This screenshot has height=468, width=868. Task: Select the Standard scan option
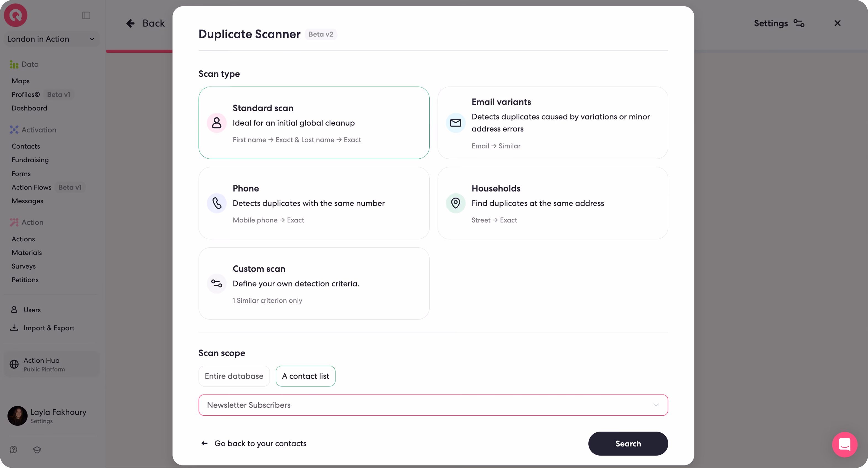point(314,123)
